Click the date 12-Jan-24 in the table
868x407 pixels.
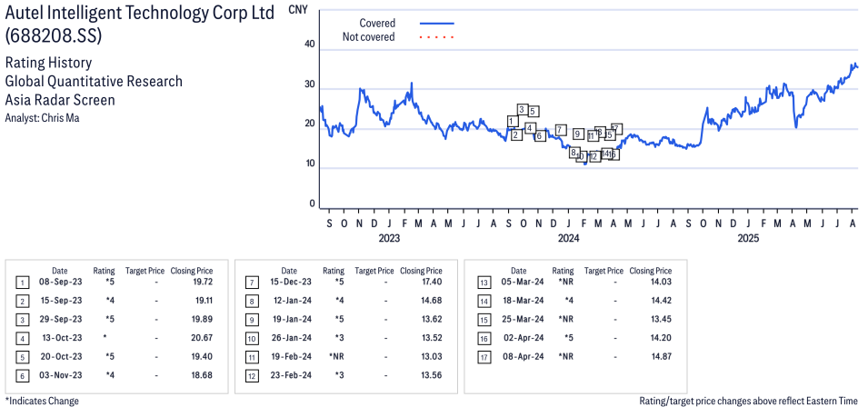pos(290,301)
